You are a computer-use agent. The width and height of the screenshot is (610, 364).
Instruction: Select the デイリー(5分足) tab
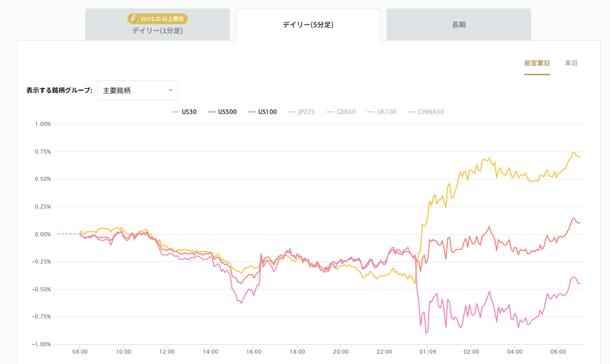point(308,25)
